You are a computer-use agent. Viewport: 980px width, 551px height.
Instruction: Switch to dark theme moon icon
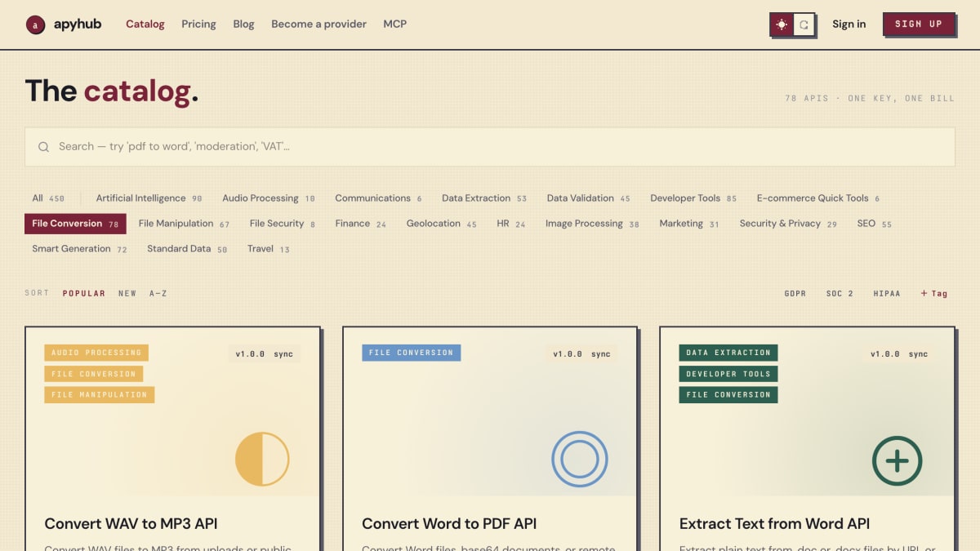tap(804, 24)
